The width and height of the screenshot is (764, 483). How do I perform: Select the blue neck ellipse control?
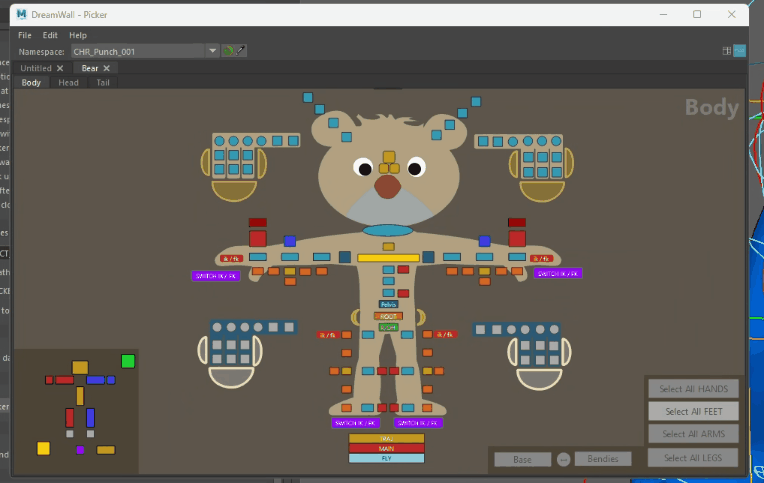[387, 230]
